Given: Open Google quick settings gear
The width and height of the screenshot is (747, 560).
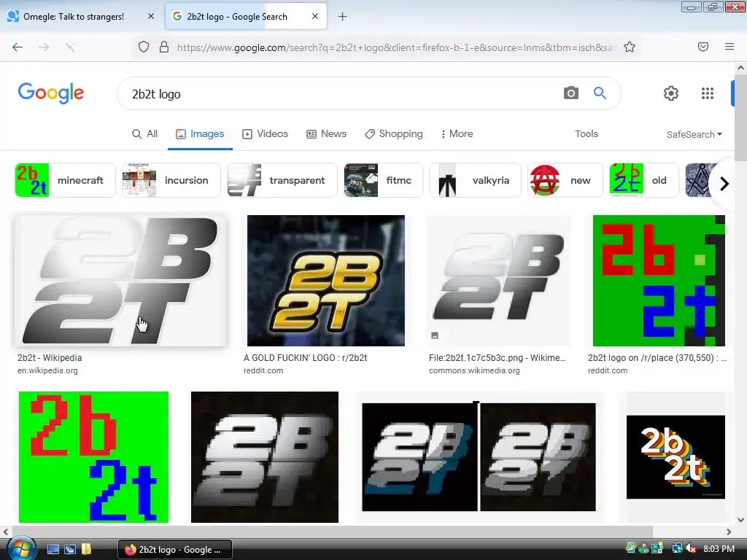Looking at the screenshot, I should [671, 93].
